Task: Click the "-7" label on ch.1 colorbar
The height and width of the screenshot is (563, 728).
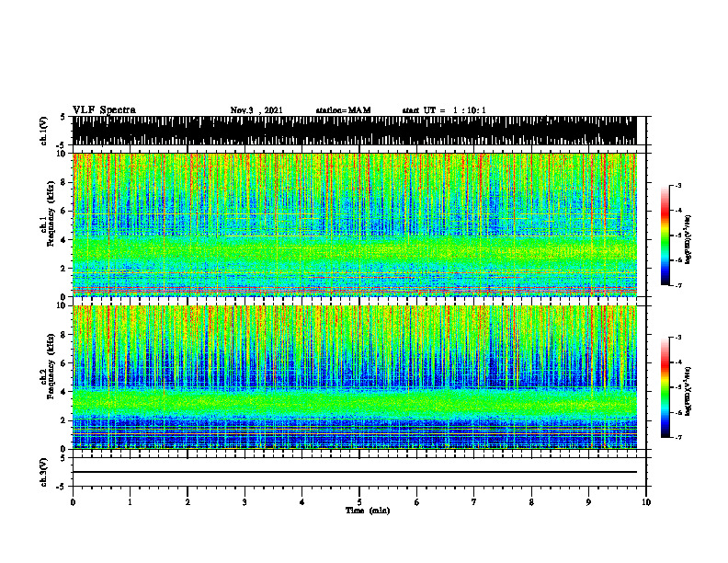Action: [678, 285]
